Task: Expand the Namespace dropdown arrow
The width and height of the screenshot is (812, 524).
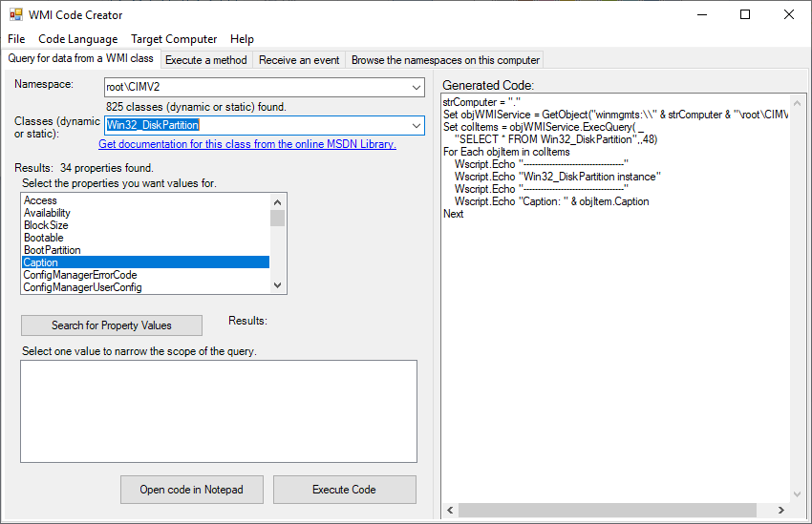Action: tap(417, 88)
